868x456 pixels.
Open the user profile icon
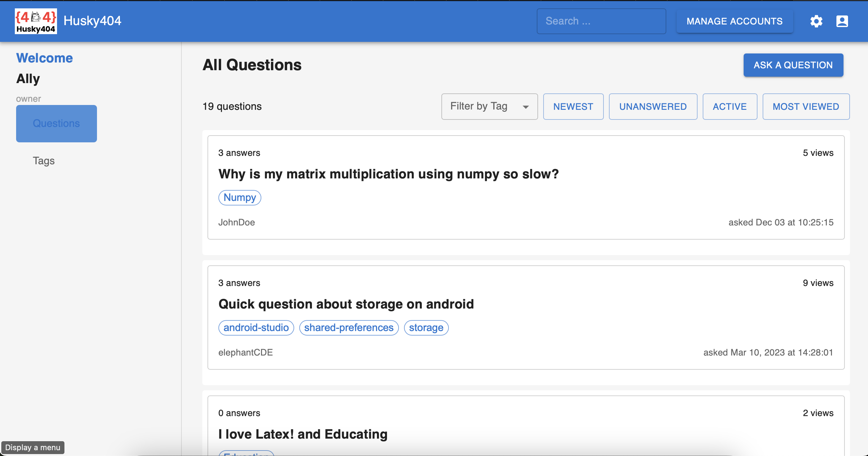(x=842, y=21)
